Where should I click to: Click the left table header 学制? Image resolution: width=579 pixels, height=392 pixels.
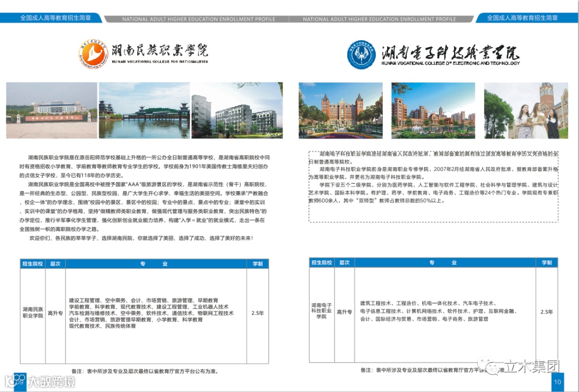point(258,263)
